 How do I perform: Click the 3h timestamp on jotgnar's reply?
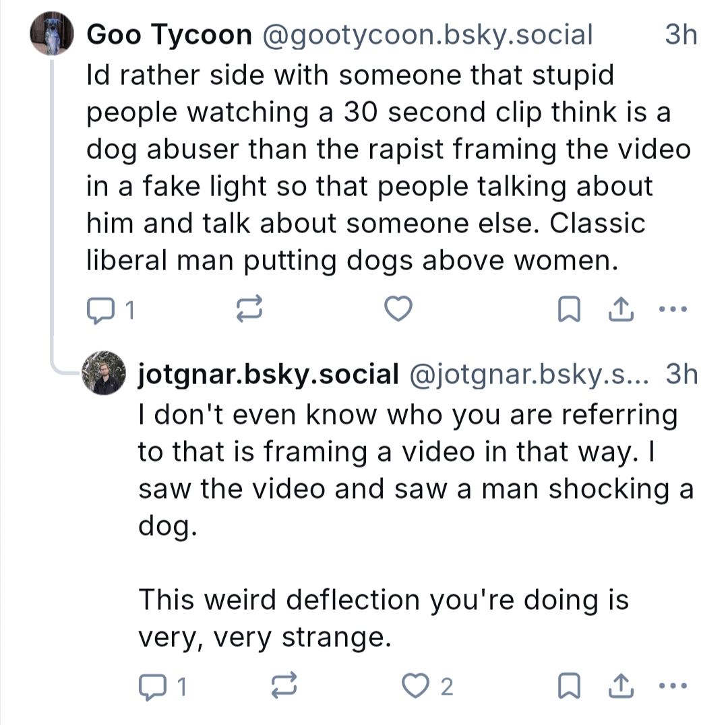(680, 374)
